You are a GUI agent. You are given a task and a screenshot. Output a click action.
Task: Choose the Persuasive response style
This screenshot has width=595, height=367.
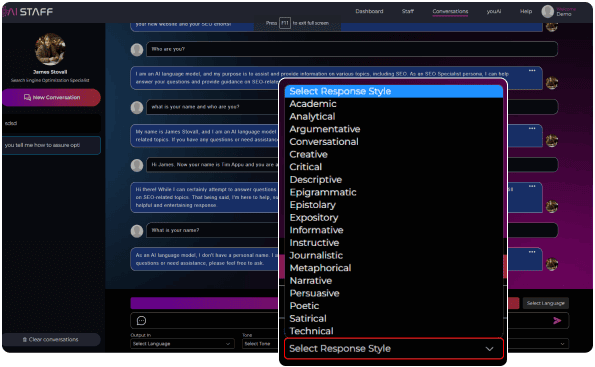pos(394,293)
